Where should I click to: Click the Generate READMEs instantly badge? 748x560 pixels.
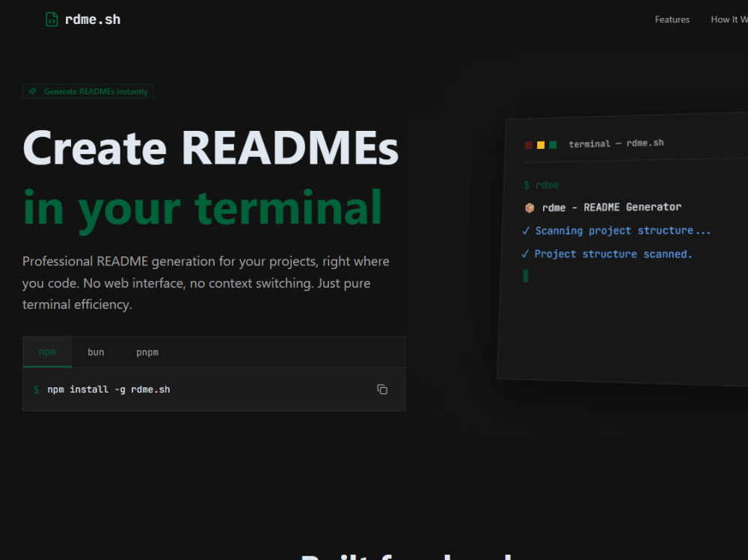tap(88, 91)
